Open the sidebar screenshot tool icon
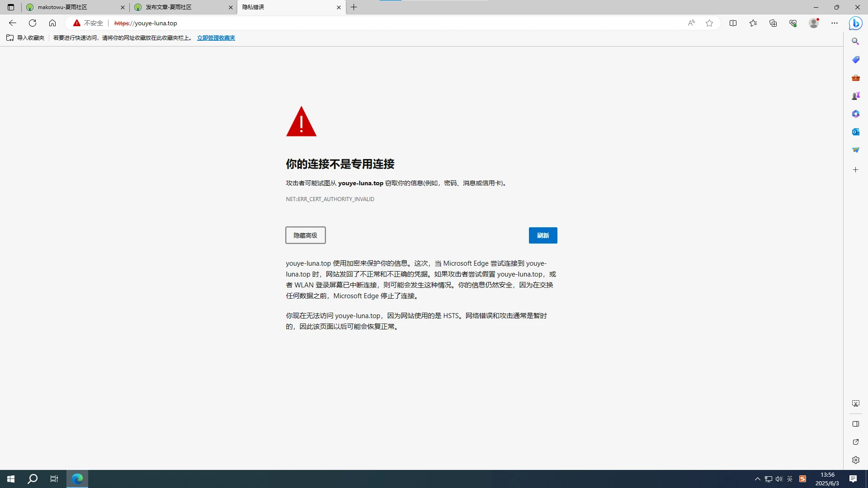This screenshot has height=488, width=868. [x=855, y=404]
